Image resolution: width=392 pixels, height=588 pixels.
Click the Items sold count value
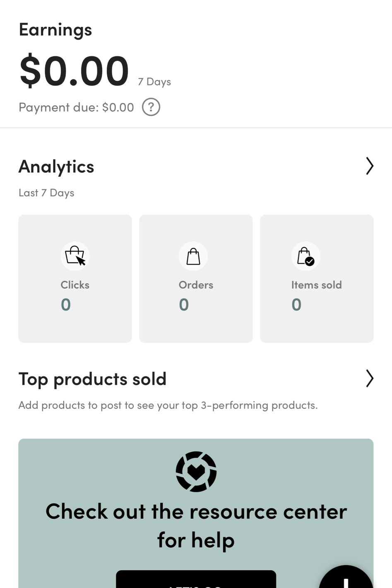[296, 305]
